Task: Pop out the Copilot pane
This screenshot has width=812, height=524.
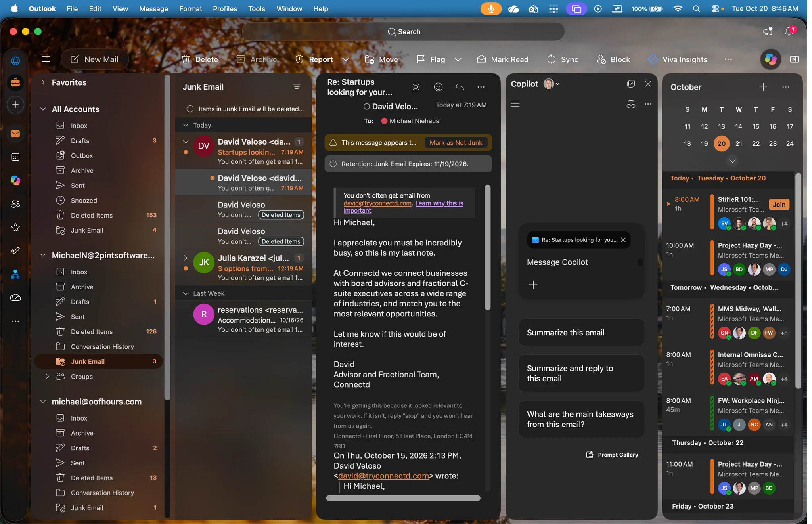Action: [x=631, y=84]
